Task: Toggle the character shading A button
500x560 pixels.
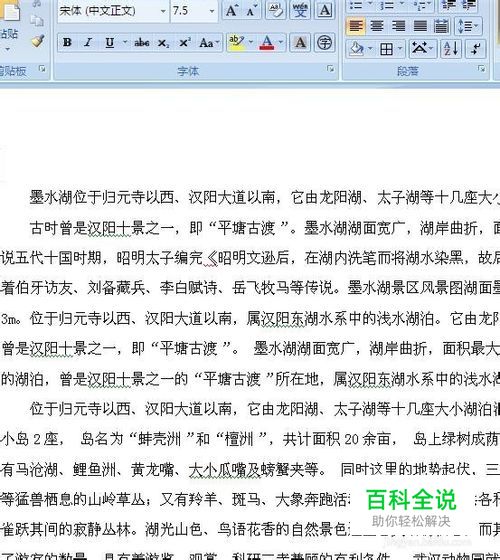Action: click(300, 42)
